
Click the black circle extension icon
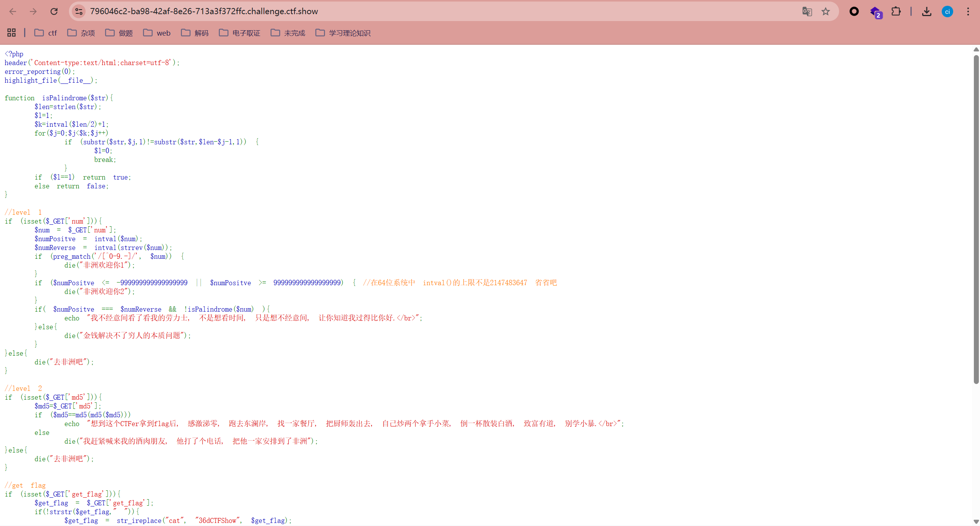click(854, 11)
